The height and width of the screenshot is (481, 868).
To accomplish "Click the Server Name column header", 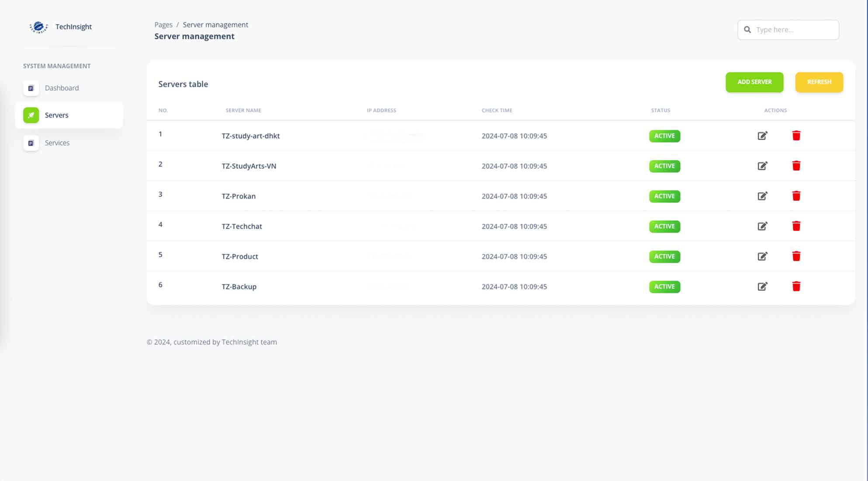I will click(x=243, y=110).
